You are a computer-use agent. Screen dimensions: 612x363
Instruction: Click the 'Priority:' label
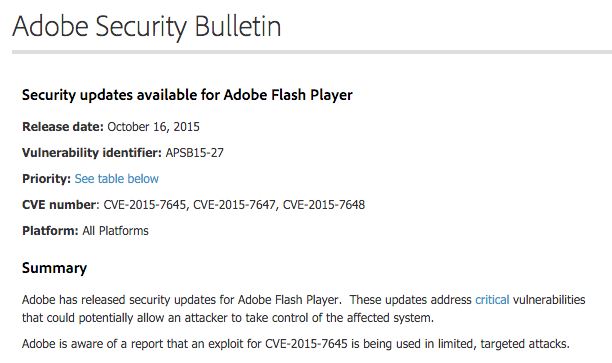(46, 179)
